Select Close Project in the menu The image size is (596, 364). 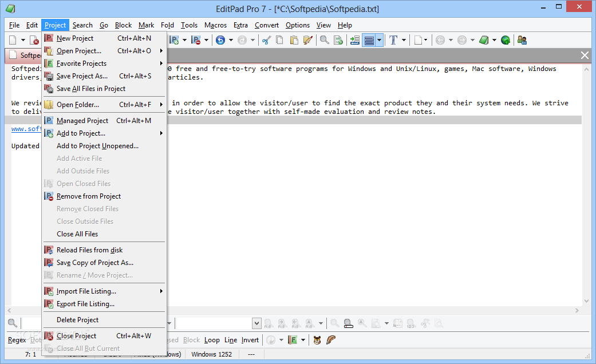coord(104,336)
